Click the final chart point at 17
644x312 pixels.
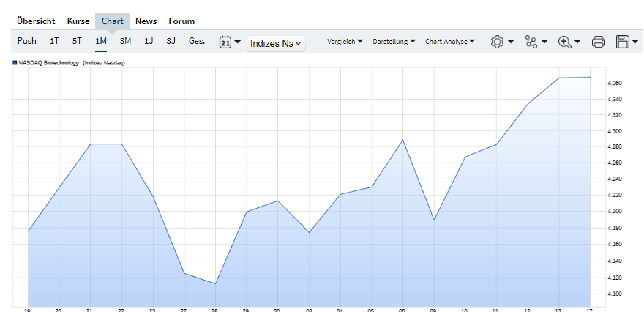click(590, 77)
